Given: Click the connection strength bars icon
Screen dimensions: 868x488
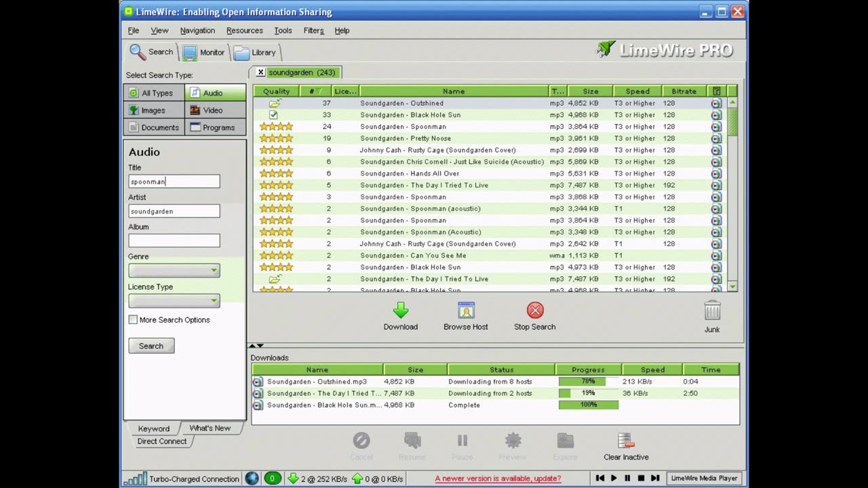Looking at the screenshot, I should (136, 479).
